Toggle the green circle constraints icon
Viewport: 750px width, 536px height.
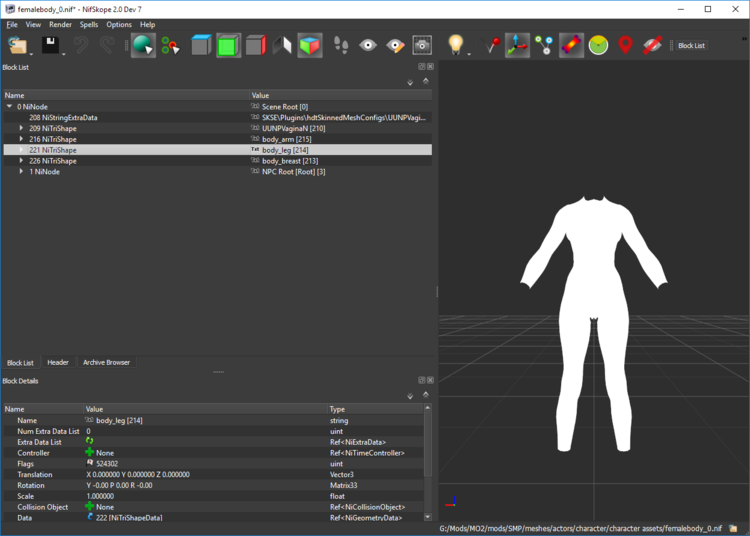[598, 45]
